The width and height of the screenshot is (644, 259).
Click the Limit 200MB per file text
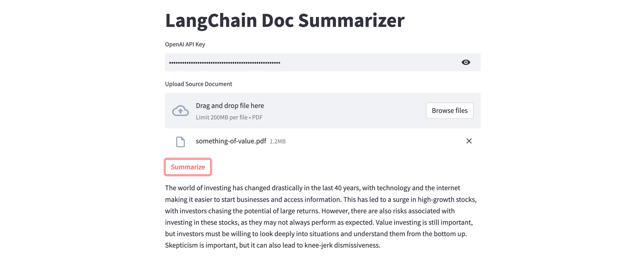tap(229, 117)
